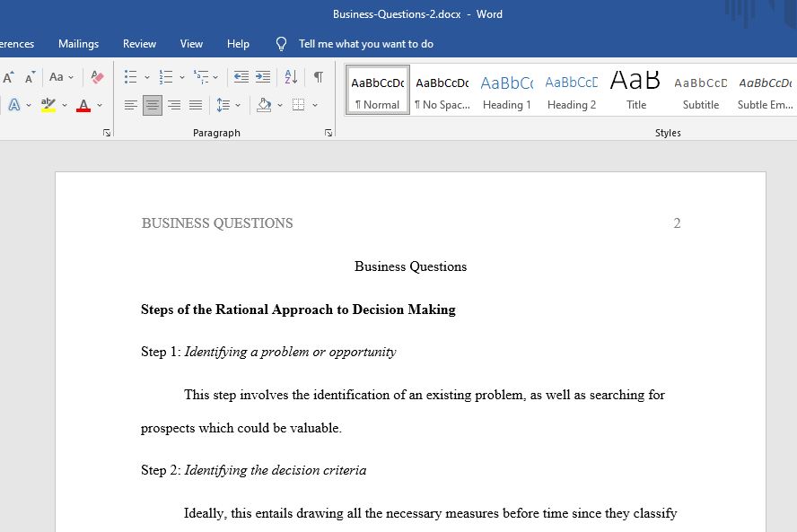This screenshot has height=532, width=797.
Task: Open the Font dialog box launcher
Action: click(107, 133)
